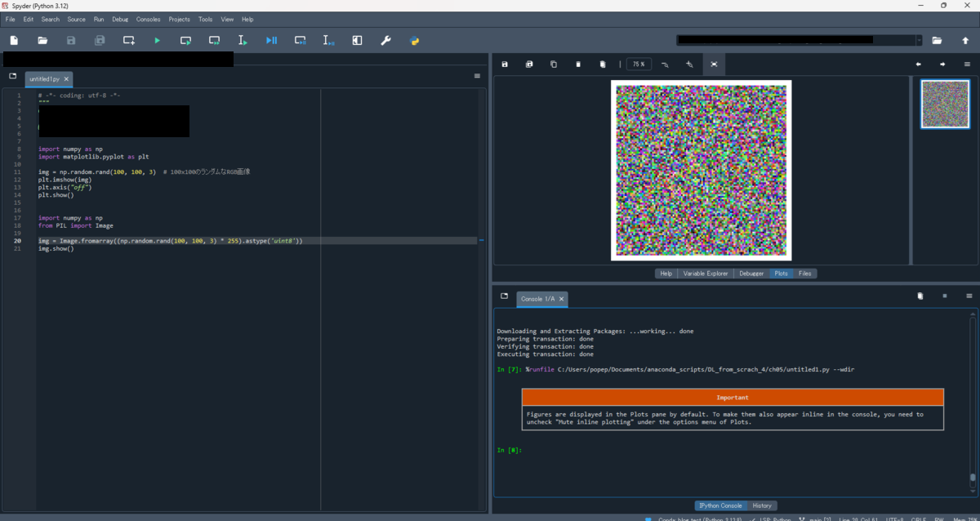Click the console vertical scrollbar
This screenshot has height=521, width=980.
pos(971,401)
